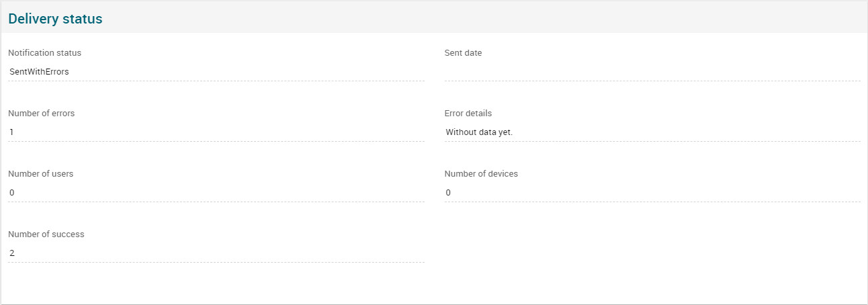Viewport: 868px width, 305px height.
Task: Click the Number of errors label
Action: coord(41,113)
